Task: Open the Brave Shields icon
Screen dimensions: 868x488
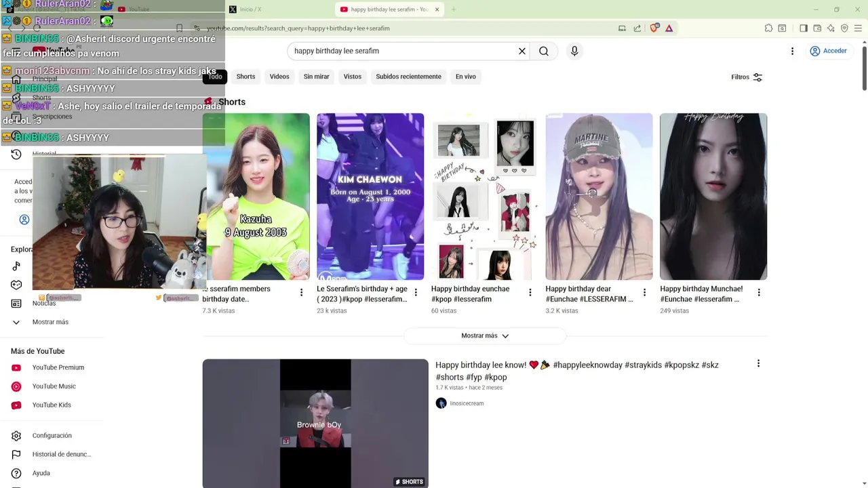Action: point(654,28)
